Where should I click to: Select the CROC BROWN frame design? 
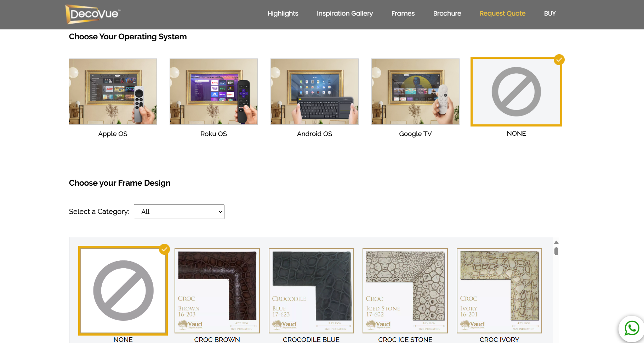coord(217,291)
